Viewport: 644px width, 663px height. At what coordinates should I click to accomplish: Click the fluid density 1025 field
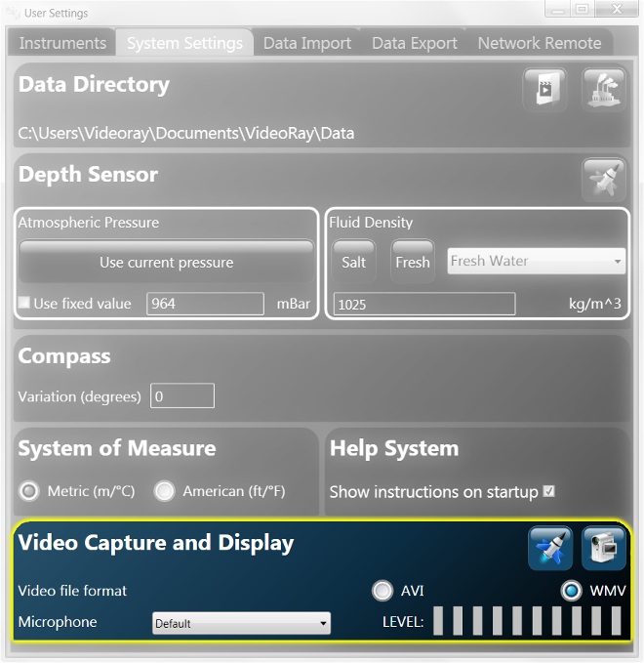(424, 304)
